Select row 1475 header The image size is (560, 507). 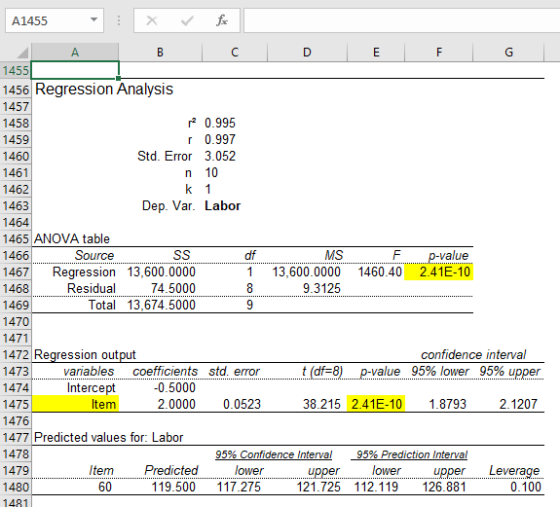[x=15, y=404]
